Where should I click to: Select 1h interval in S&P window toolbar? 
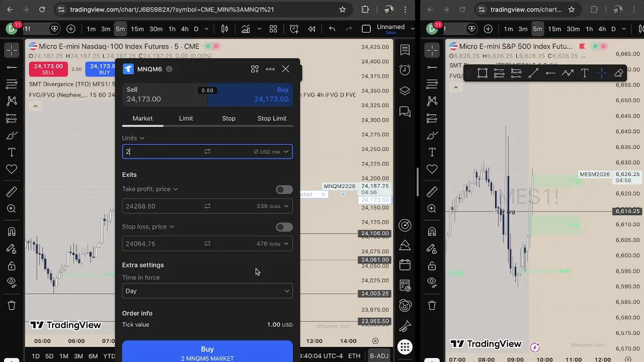[x=589, y=29]
